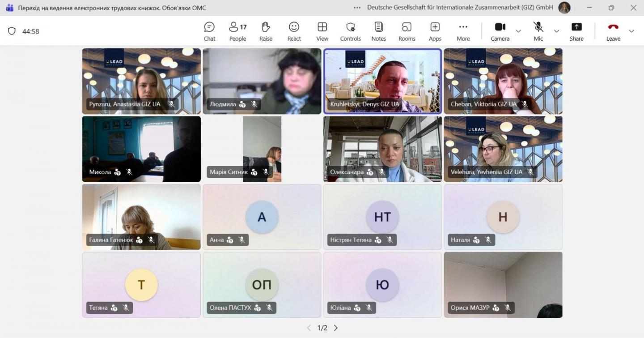Unmute the Mic

tap(538, 31)
